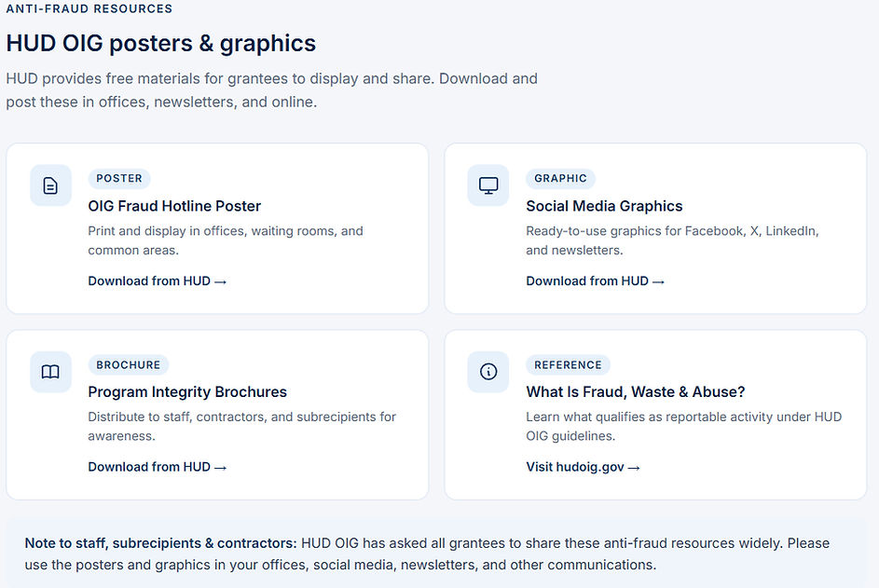Click the intro text HUD provides free materials
Screen dimensions: 879x588
(x=272, y=90)
